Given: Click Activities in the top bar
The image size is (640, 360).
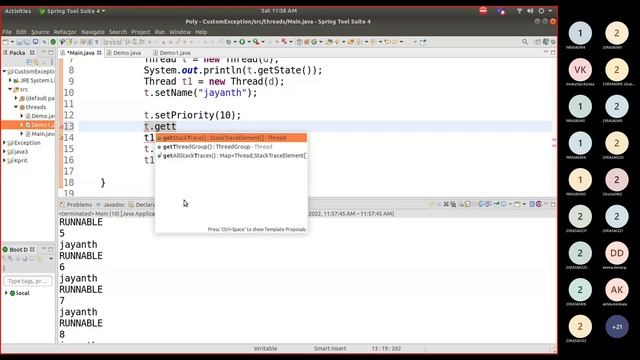Looking at the screenshot, I should [18, 11].
